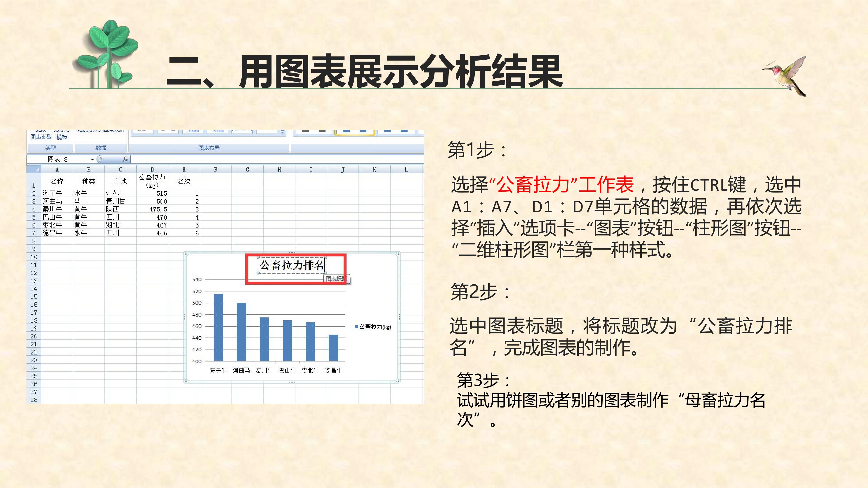This screenshot has width=868, height=488.
Task: Select the cell with value 470
Action: point(152,217)
